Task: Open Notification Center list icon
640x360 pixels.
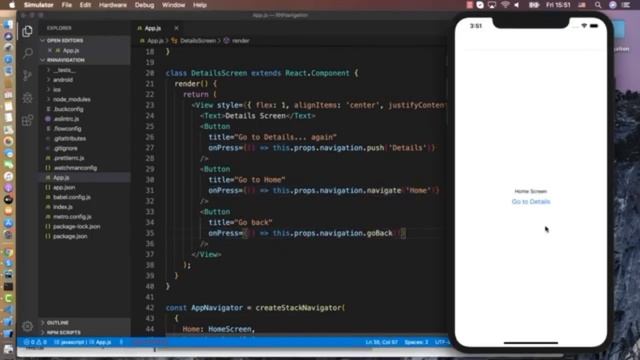Action: tap(625, 5)
